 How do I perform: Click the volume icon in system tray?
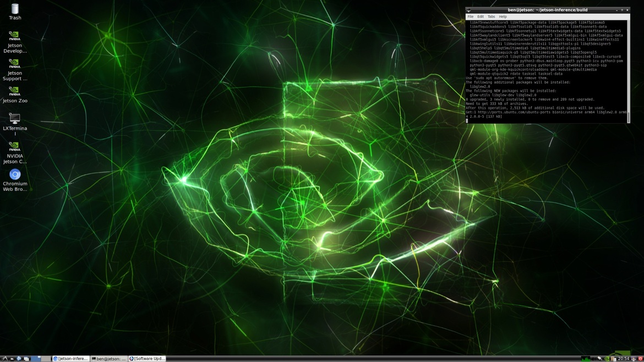593,359
